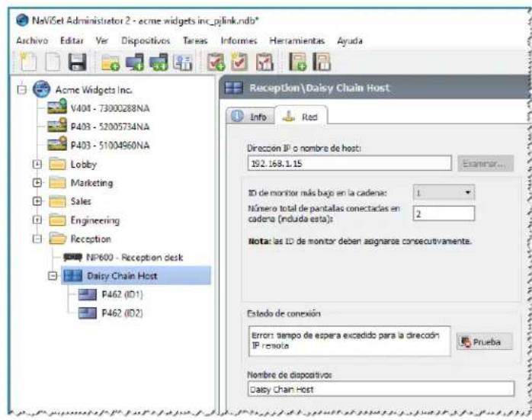Viewport: 532px width, 420px height.
Task: Open the Tareas menu
Action: 195,40
